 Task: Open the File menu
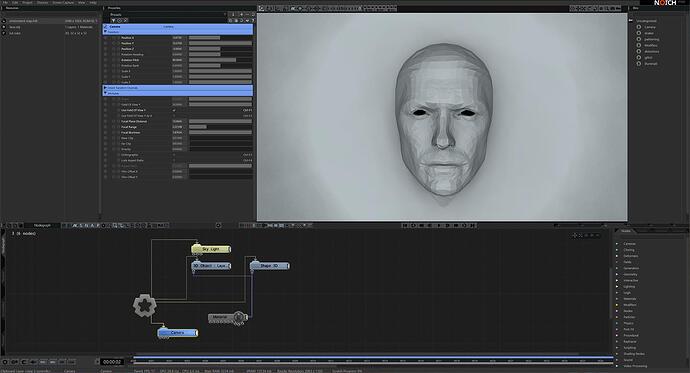(x=5, y=3)
